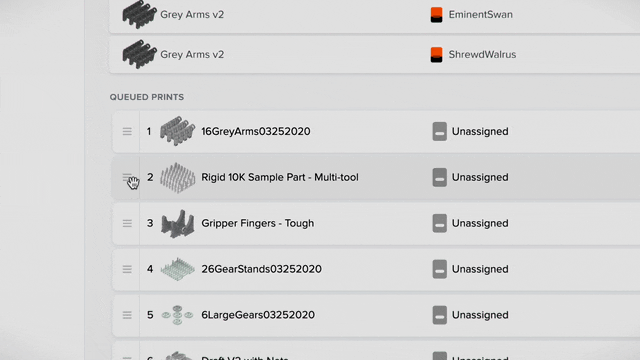The height and width of the screenshot is (360, 640).
Task: Click drag handle of Gripper Fingers row
Action: 127,223
